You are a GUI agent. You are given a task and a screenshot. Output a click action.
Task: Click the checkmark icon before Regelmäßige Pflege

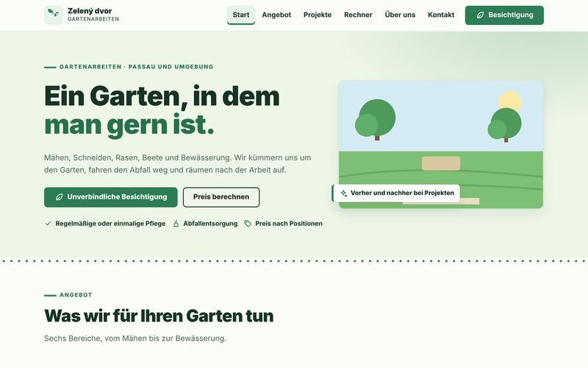[48, 224]
